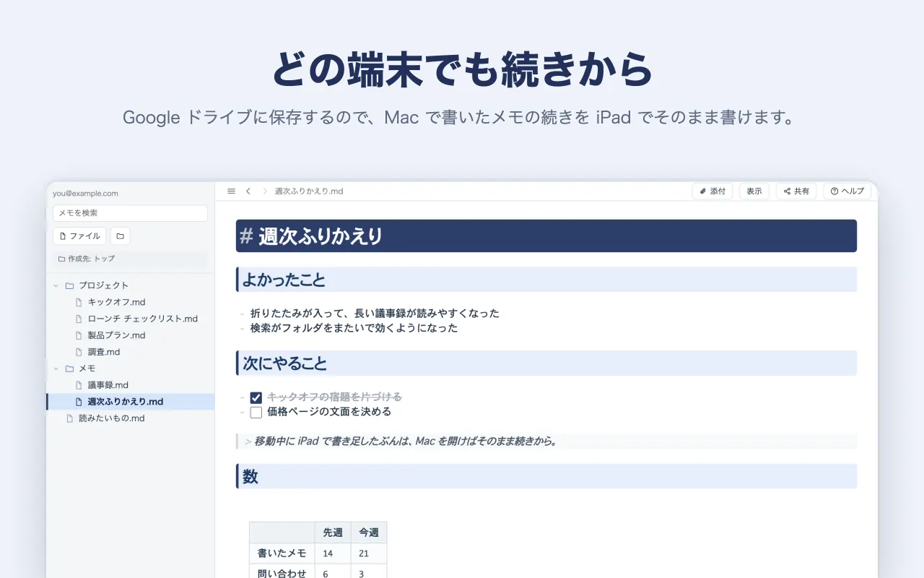Image resolution: width=924 pixels, height=578 pixels.
Task: Open キックオフ.md file
Action: point(131,302)
